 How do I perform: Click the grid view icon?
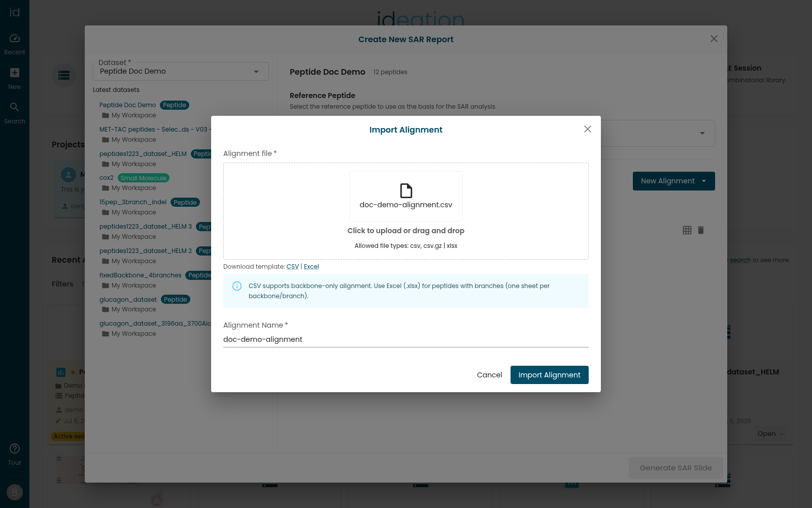(x=687, y=230)
